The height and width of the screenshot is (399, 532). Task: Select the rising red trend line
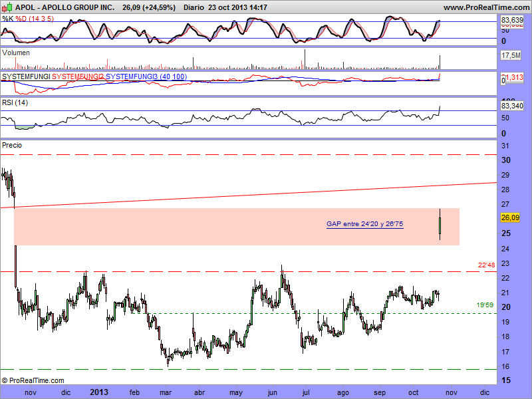coord(248,195)
